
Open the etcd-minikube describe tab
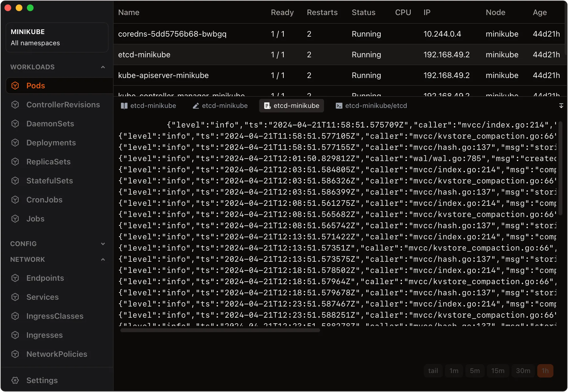point(149,106)
